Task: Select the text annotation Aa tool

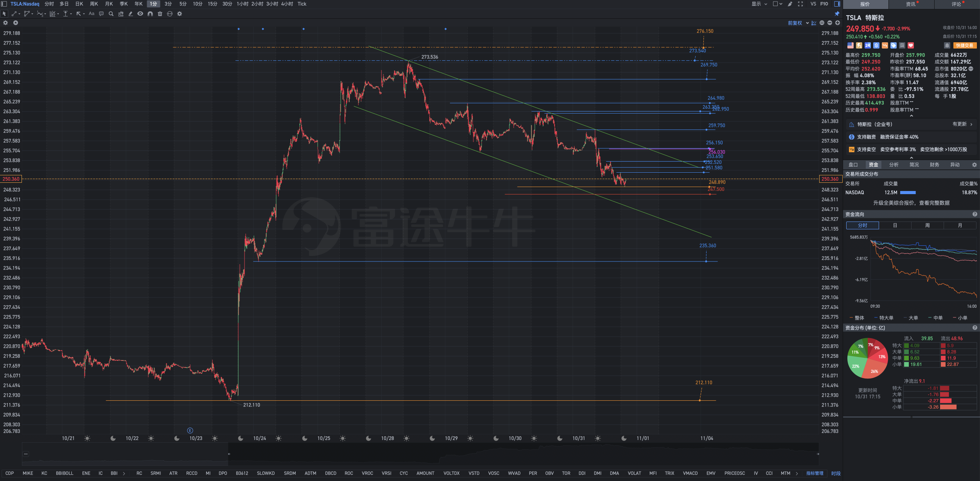Action: pyautogui.click(x=92, y=14)
